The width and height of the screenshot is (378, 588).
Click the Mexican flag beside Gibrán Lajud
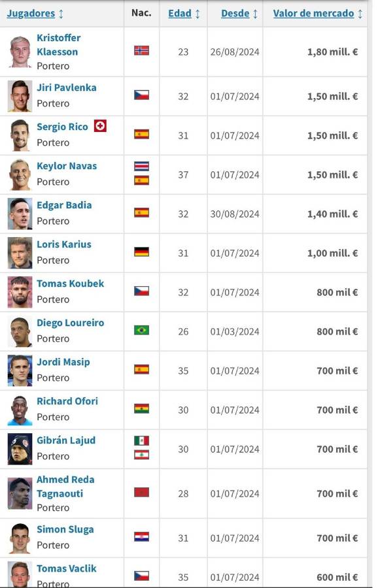point(142,440)
